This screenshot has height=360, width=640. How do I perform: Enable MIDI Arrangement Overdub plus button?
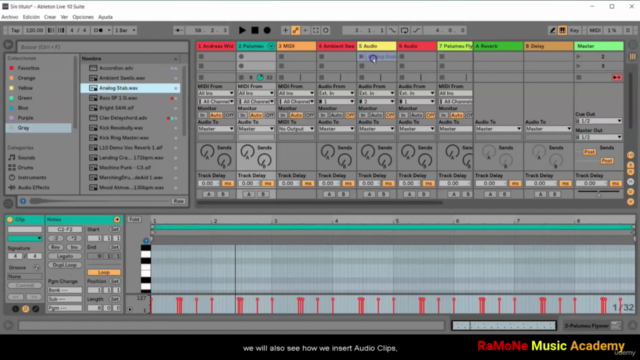[285, 30]
